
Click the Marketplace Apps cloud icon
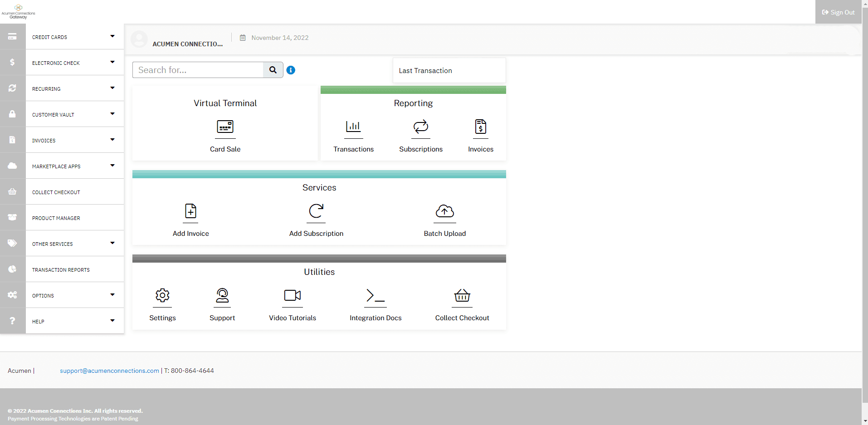(x=12, y=166)
